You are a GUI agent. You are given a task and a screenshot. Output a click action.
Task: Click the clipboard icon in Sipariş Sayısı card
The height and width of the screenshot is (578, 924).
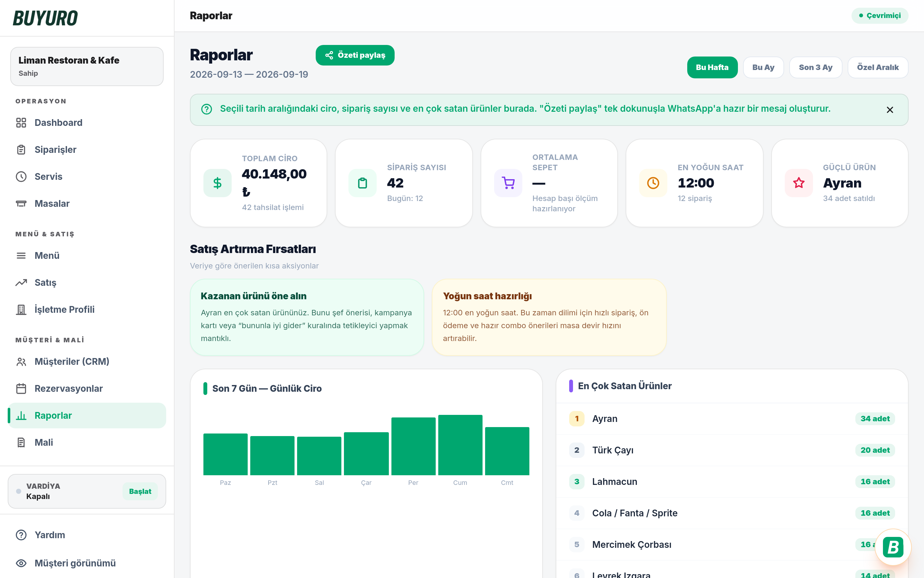[362, 183]
